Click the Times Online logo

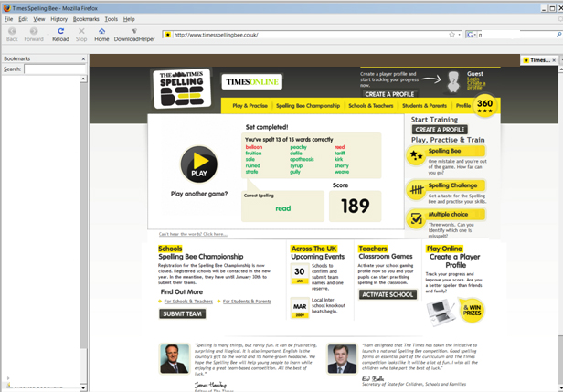(x=251, y=82)
